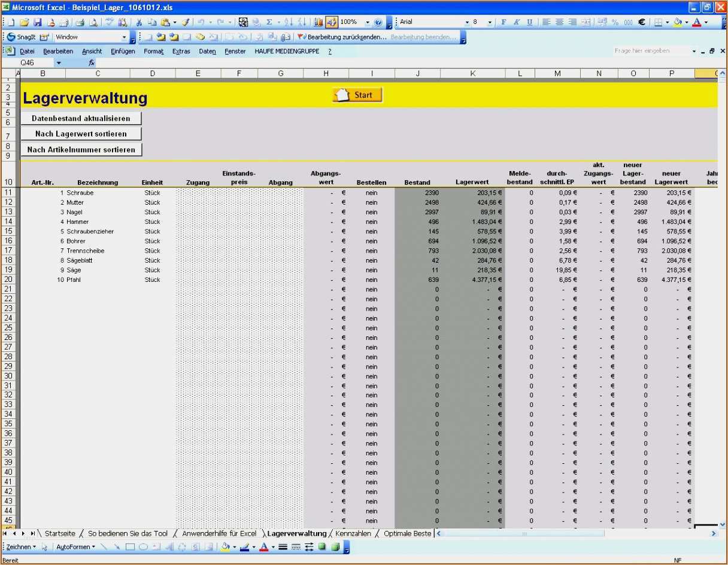Click the Datenbestand aktualisieren button
The width and height of the screenshot is (728, 565).
pos(81,119)
